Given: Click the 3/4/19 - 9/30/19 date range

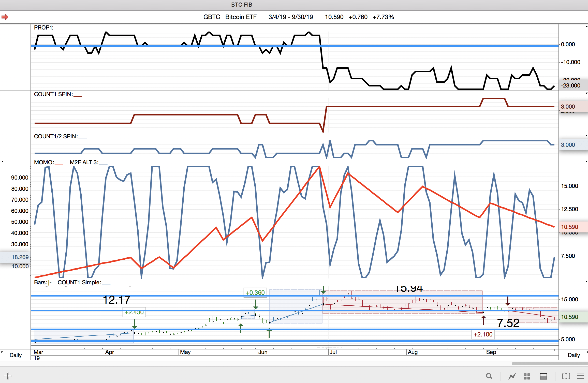Looking at the screenshot, I should click(290, 17).
